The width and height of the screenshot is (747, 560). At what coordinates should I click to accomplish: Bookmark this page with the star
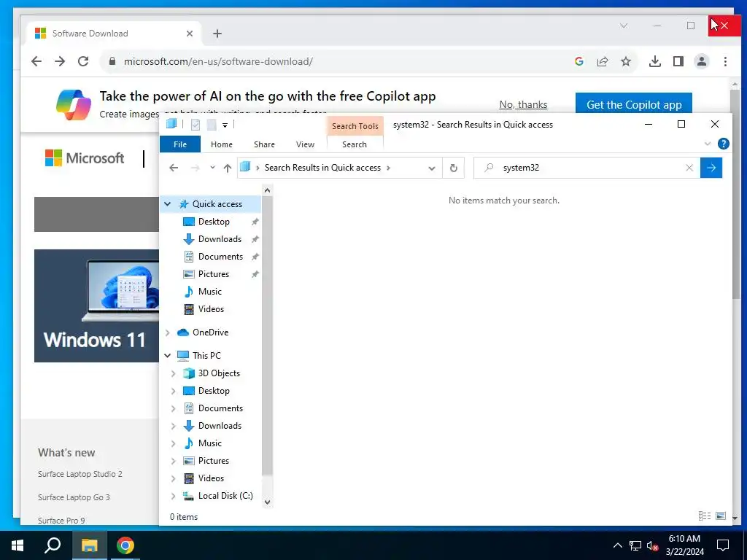tap(626, 61)
